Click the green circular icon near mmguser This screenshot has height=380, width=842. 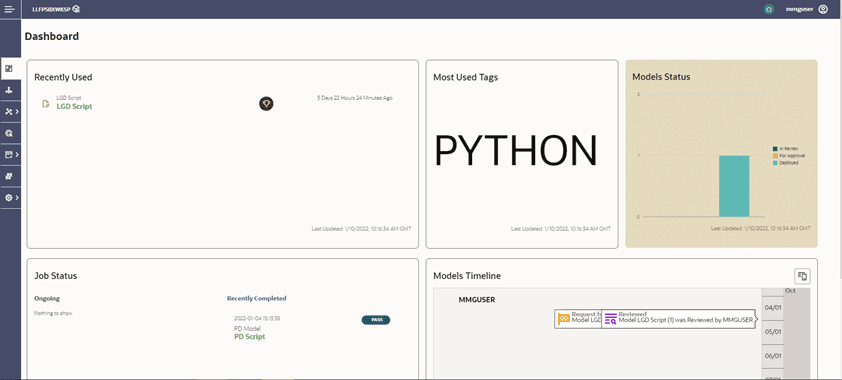pos(770,9)
